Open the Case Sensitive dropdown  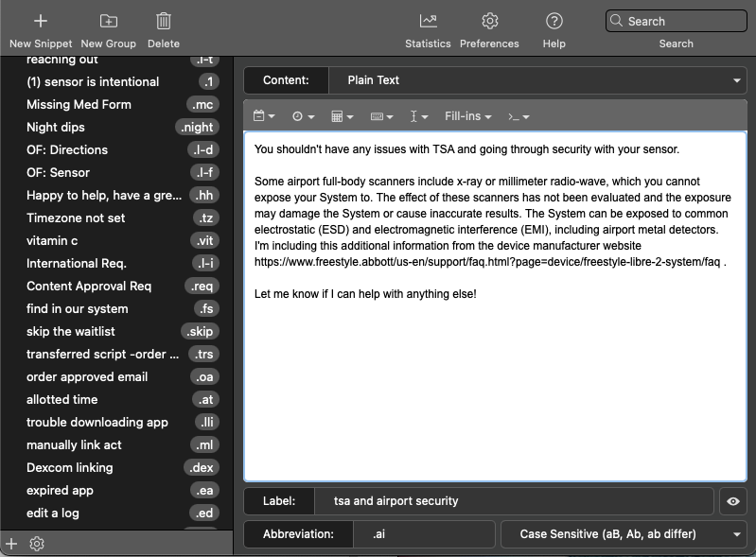pos(624,534)
